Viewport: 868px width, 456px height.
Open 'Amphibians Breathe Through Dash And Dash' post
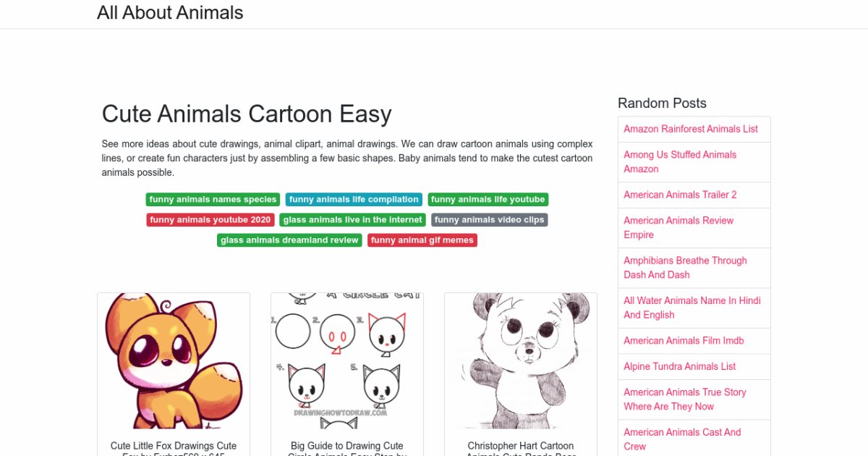(x=685, y=268)
